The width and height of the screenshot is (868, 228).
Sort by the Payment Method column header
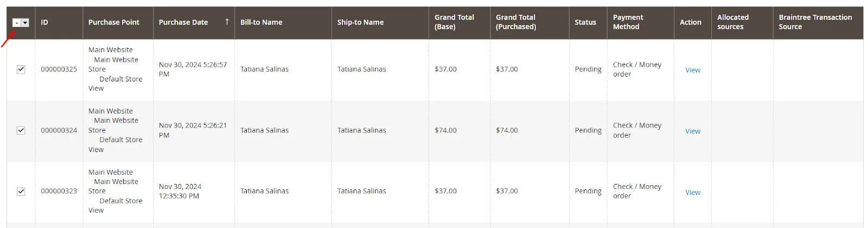(x=628, y=22)
